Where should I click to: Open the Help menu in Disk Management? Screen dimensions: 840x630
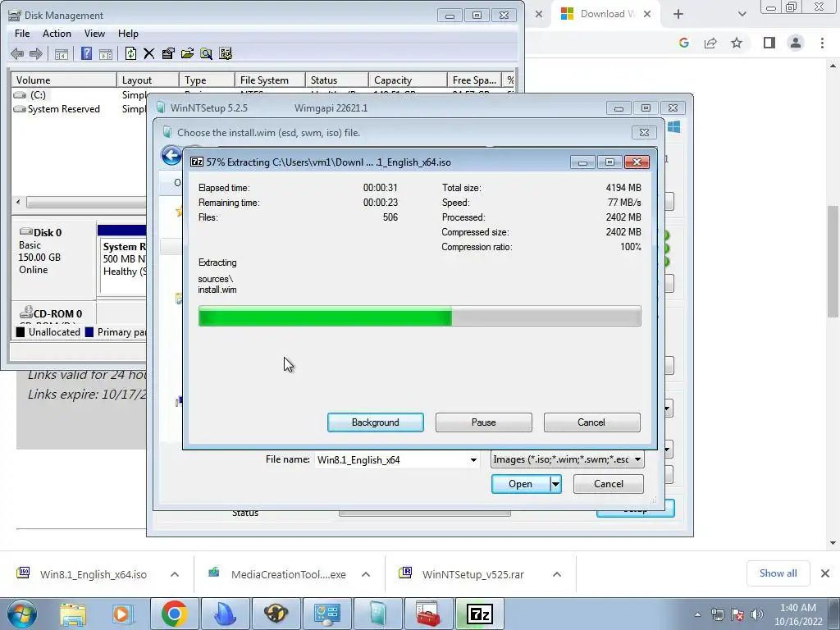pos(128,33)
